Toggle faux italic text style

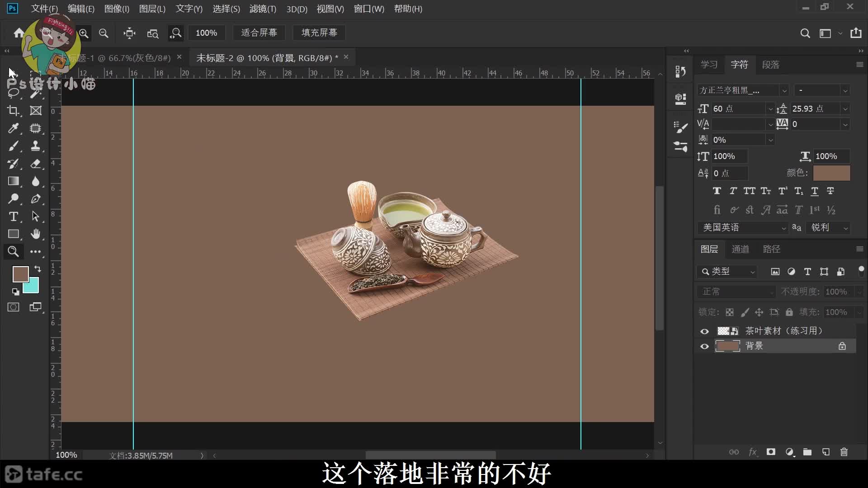tap(733, 191)
